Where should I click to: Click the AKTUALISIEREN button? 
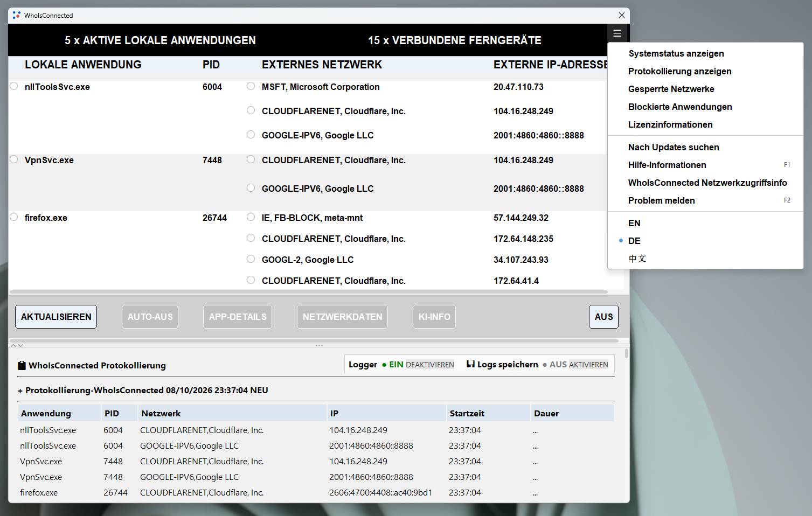(x=56, y=317)
